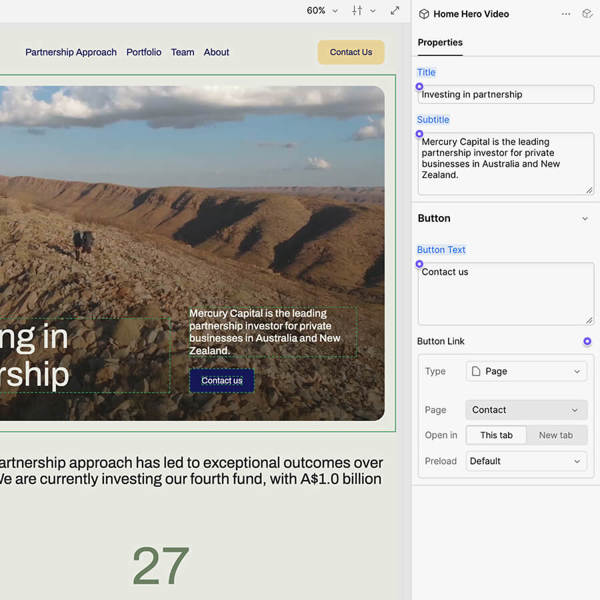Collapse the Button section chevron
The width and height of the screenshot is (600, 600).
click(585, 218)
